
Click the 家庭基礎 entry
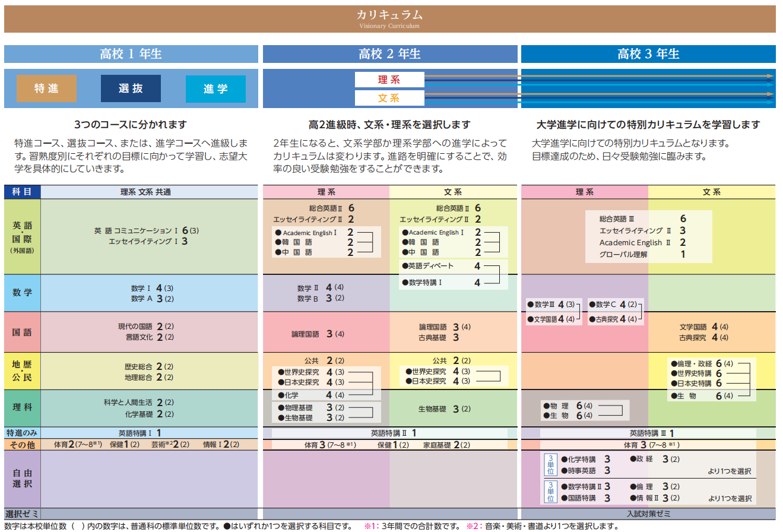click(x=446, y=445)
